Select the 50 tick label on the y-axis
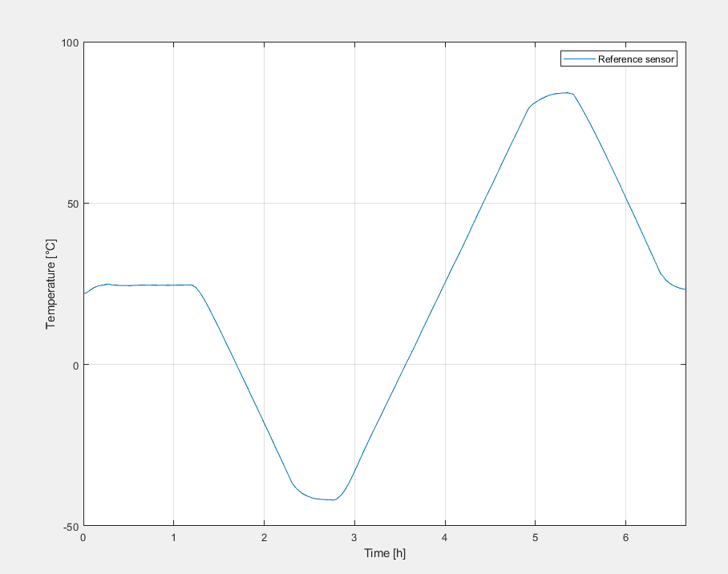This screenshot has width=728, height=574. pos(73,203)
